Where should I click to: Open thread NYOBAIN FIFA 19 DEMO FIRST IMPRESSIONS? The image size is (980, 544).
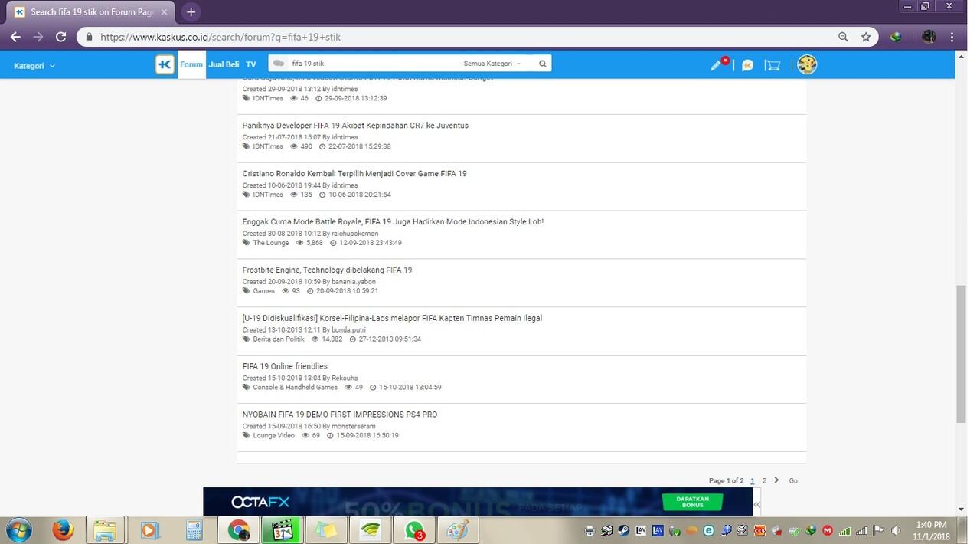tap(340, 415)
